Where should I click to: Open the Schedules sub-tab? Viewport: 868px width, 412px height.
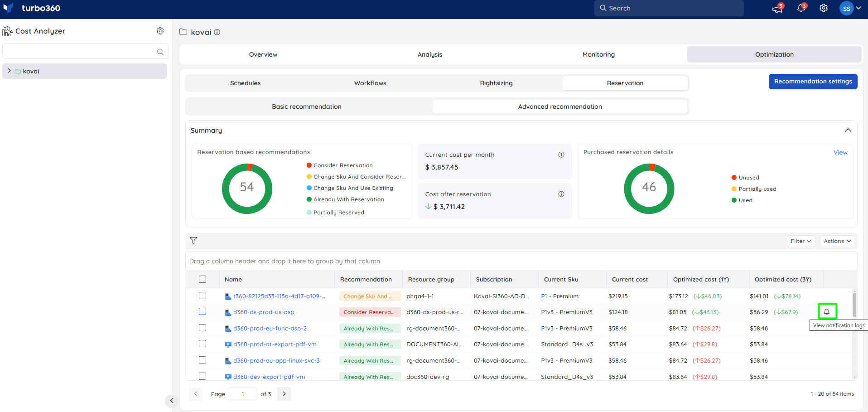coord(245,83)
